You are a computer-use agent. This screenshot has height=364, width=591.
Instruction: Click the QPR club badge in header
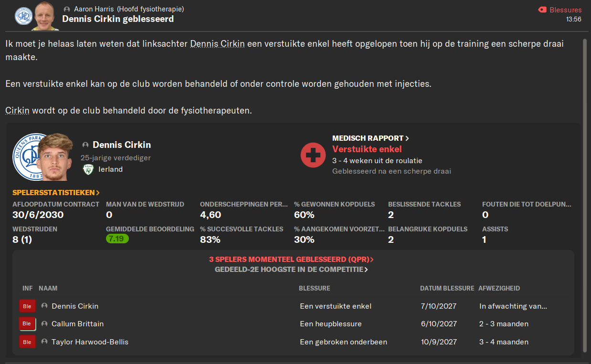coord(23,16)
